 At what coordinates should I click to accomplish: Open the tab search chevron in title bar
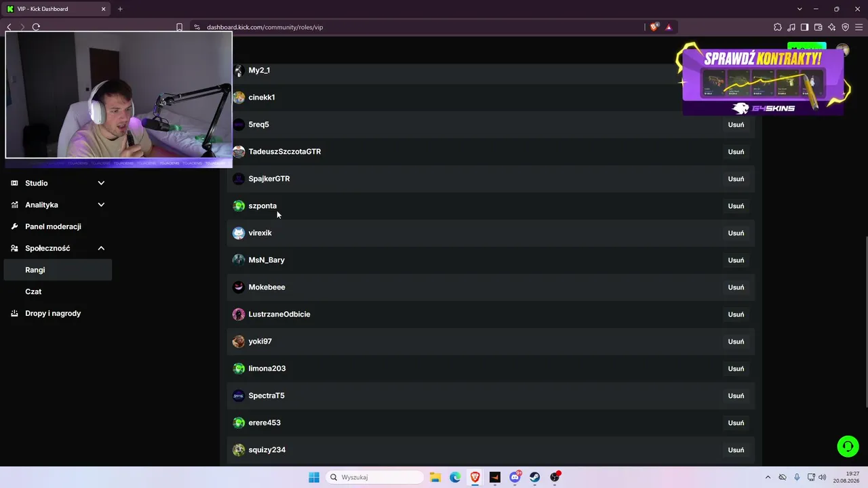coord(800,9)
